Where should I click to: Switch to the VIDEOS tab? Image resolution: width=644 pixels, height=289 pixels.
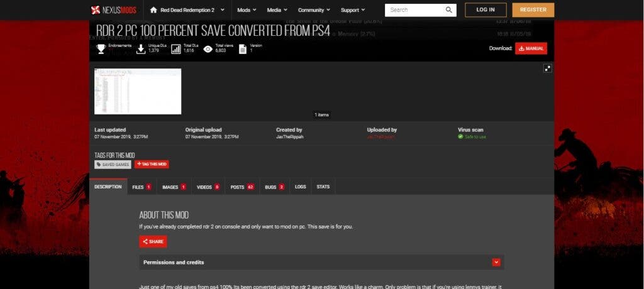pyautogui.click(x=208, y=187)
